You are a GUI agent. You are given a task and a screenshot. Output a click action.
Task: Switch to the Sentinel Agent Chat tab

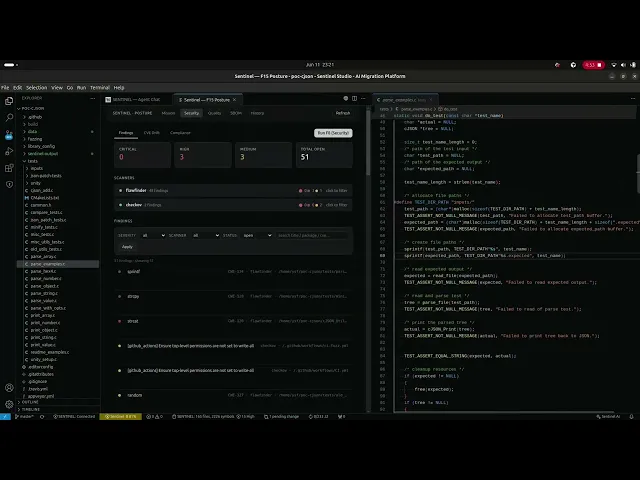click(137, 100)
